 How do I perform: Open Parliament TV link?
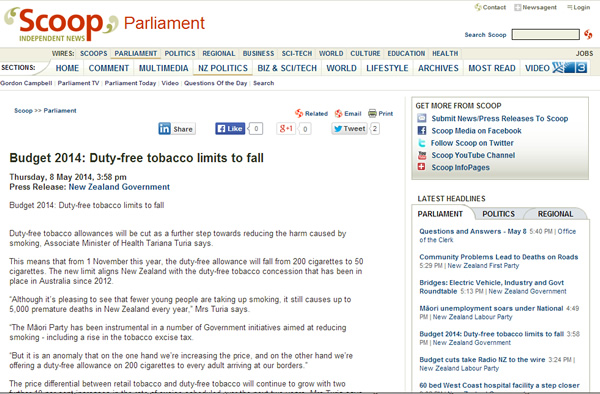tap(78, 83)
